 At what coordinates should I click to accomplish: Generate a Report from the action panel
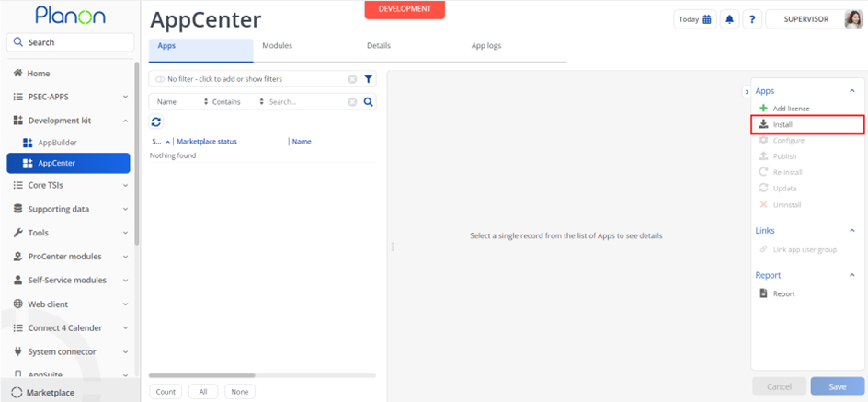[x=777, y=294]
